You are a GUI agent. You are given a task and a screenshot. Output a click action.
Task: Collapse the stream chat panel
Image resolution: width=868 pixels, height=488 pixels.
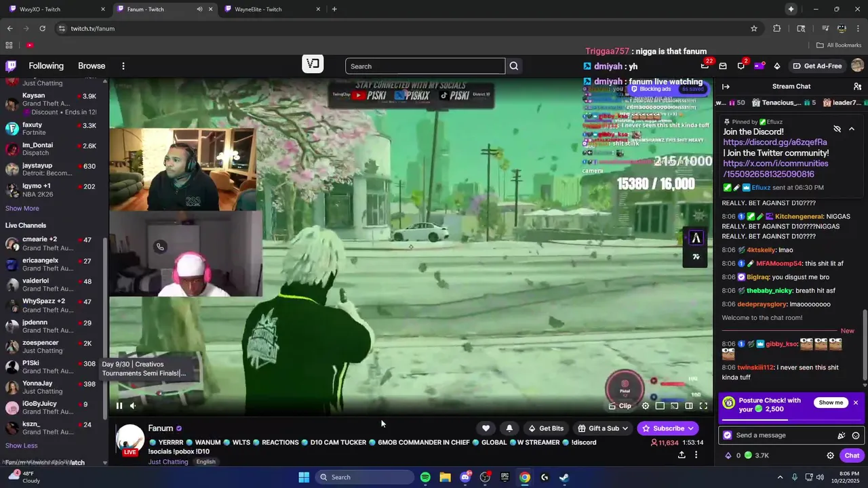tap(726, 86)
